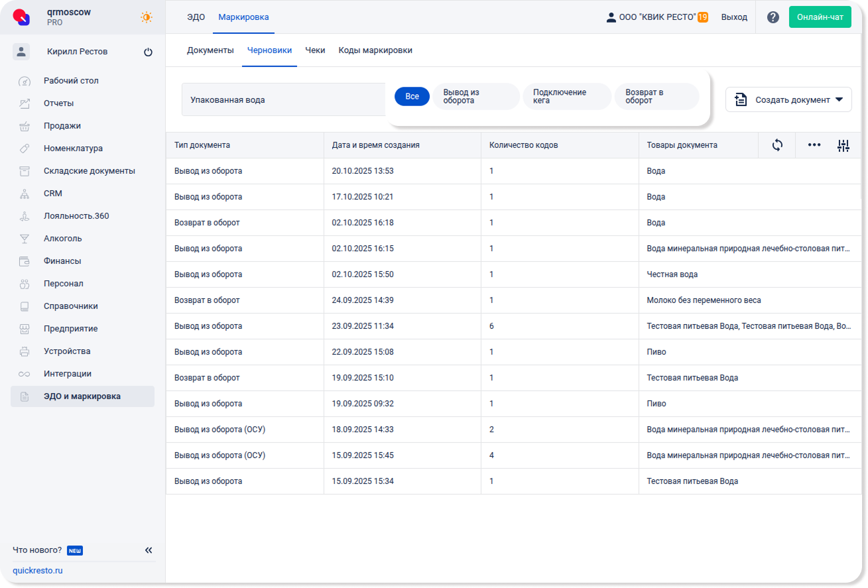This screenshot has width=868, height=588.
Task: Sort by Дата и время создания column header
Action: point(375,145)
